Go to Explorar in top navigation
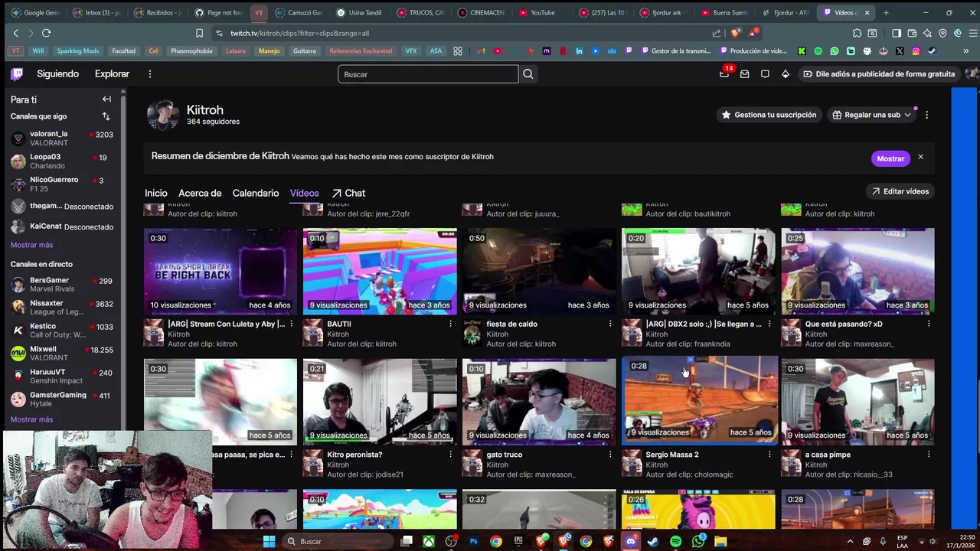This screenshot has height=551, width=980. pos(112,74)
